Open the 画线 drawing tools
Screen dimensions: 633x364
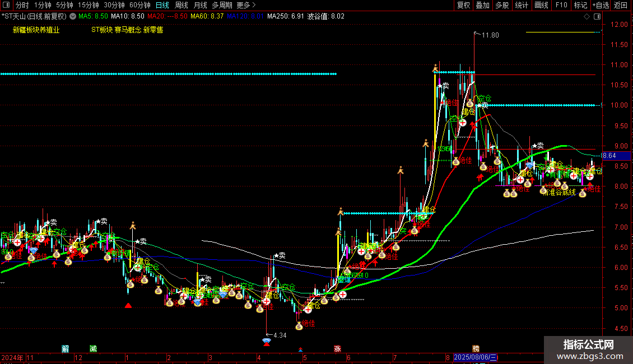[x=541, y=5]
